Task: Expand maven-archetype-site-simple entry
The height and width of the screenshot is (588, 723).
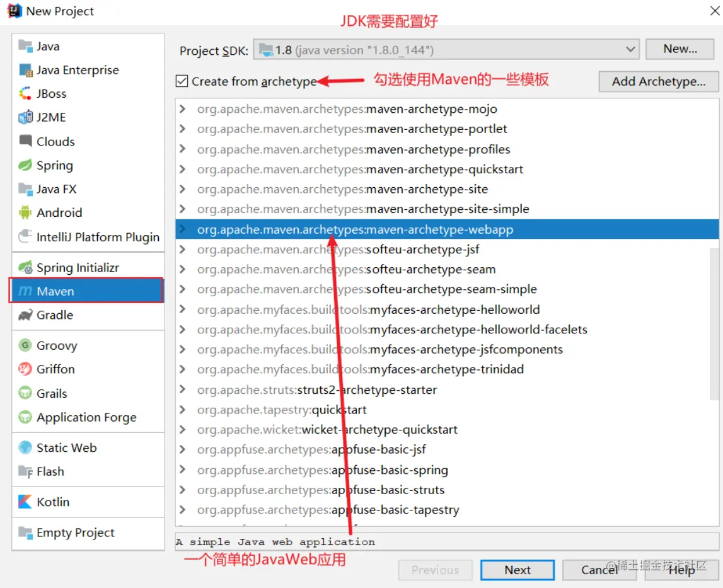Action: tap(183, 209)
